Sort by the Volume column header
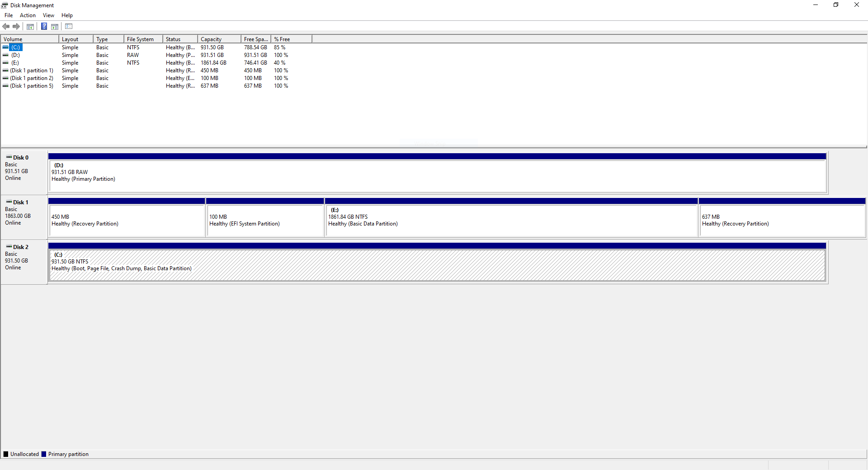Screen dimensions: 868x470 coord(30,39)
